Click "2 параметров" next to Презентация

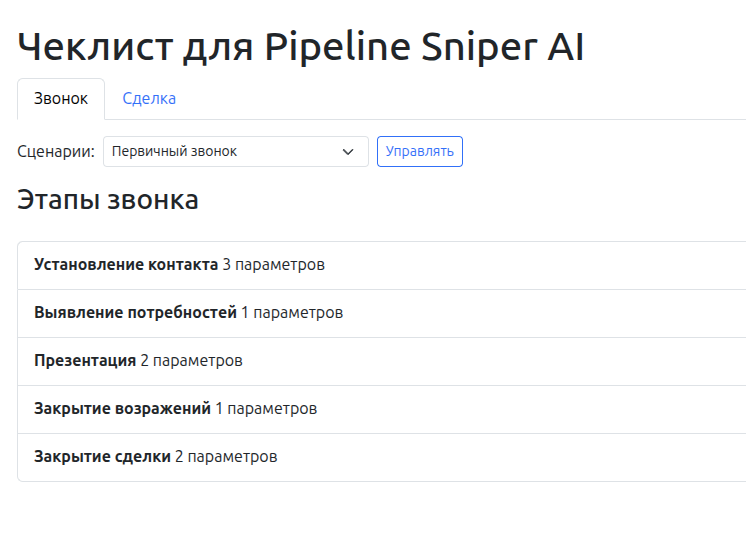coord(191,361)
